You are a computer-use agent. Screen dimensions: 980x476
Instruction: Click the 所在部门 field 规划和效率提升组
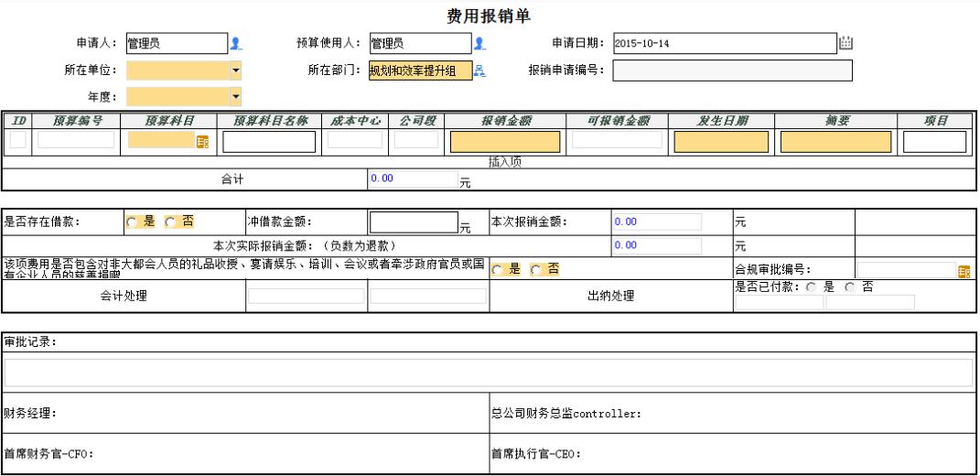(x=421, y=70)
